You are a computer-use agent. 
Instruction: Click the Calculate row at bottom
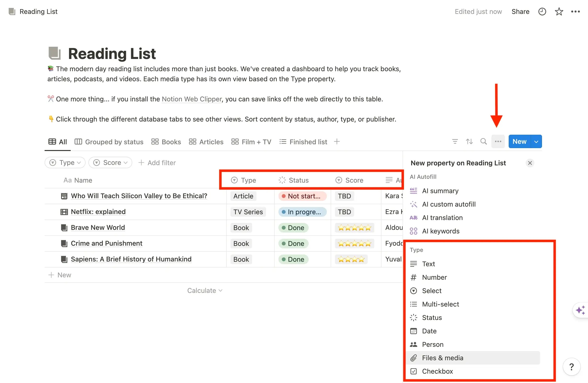click(205, 290)
